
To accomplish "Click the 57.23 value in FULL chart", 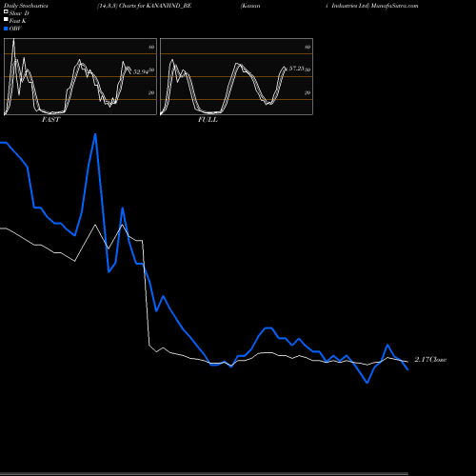I will click(297, 69).
